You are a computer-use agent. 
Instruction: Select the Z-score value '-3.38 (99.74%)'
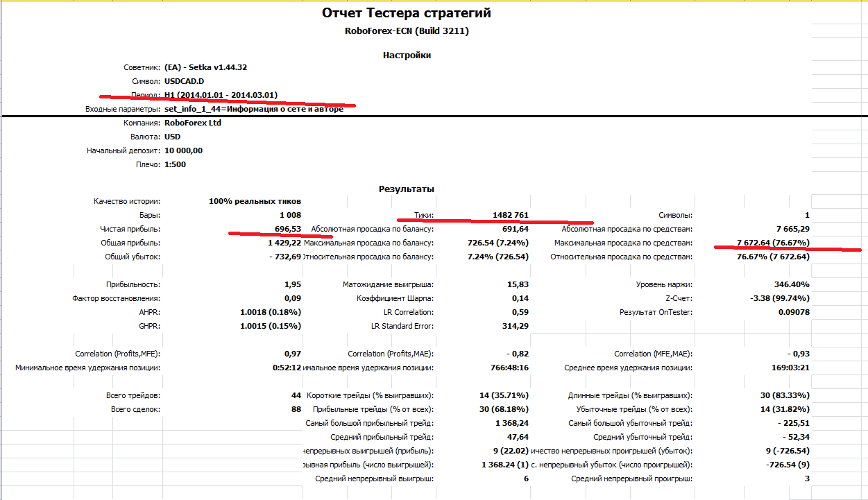(780, 298)
